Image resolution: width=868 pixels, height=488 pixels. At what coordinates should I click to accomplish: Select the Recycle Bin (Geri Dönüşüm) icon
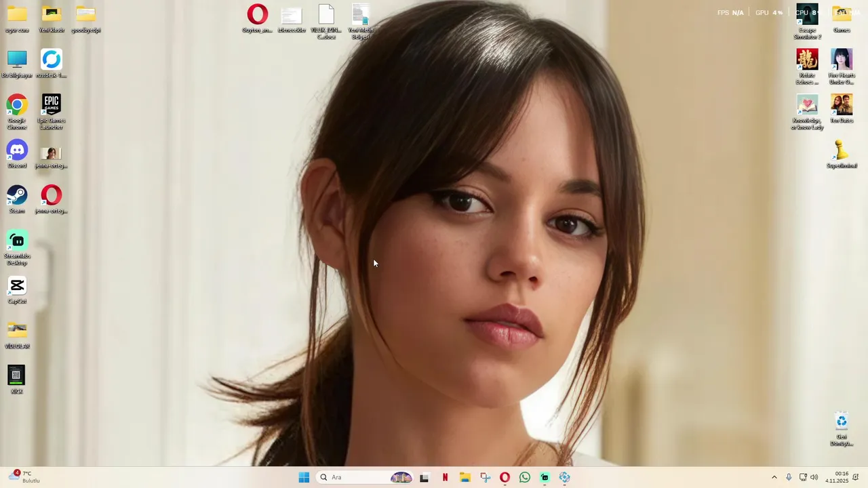pos(842,429)
